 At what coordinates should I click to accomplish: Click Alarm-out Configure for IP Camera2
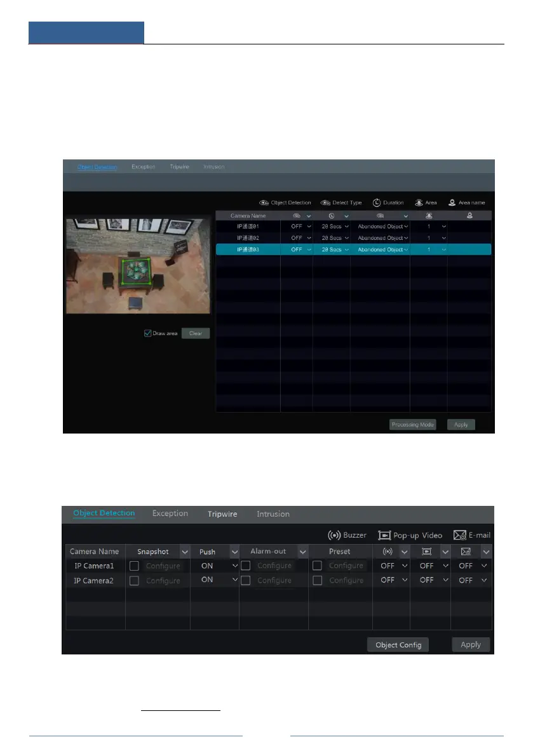(274, 581)
